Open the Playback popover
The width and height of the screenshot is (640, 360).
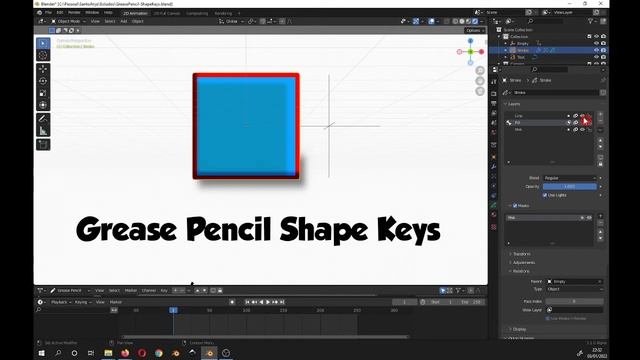click(61, 302)
